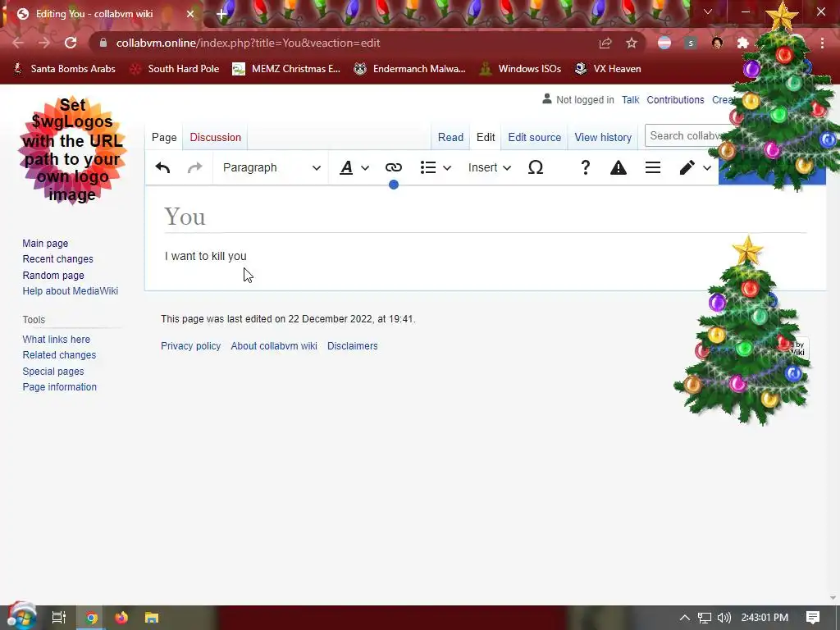Open Endermanch Malware bookmark

[x=410, y=69]
